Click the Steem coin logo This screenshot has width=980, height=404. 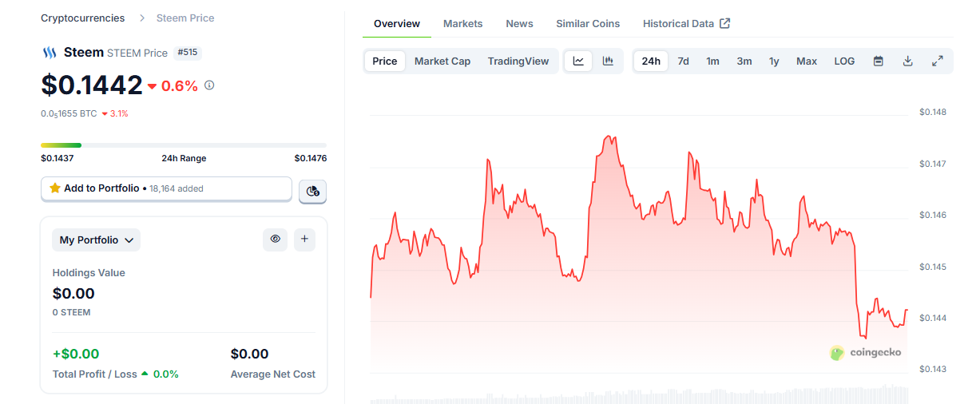(x=50, y=53)
